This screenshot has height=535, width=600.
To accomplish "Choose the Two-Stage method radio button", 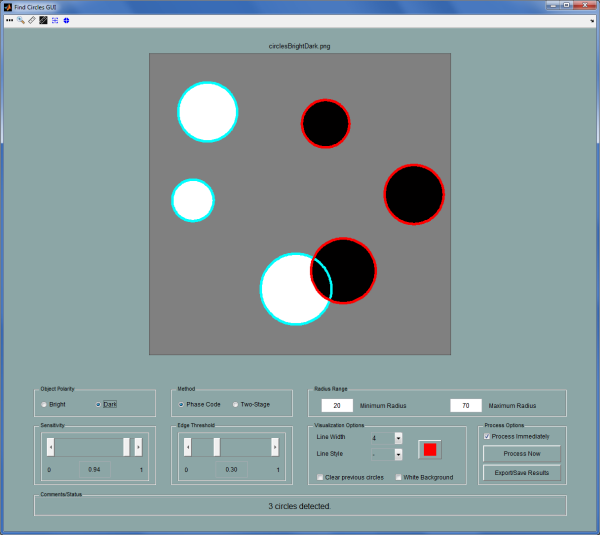I will pyautogui.click(x=236, y=405).
